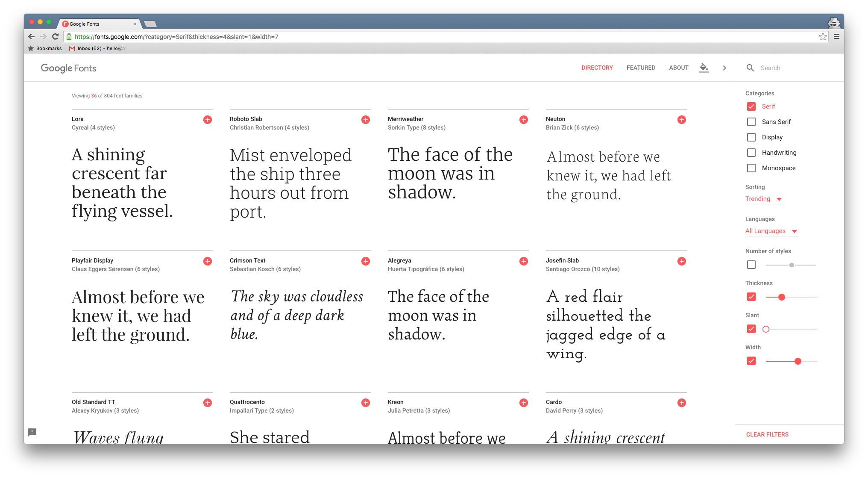Disable the Thickness filter checkbox
Screen dimensions: 868x478
pos(751,297)
